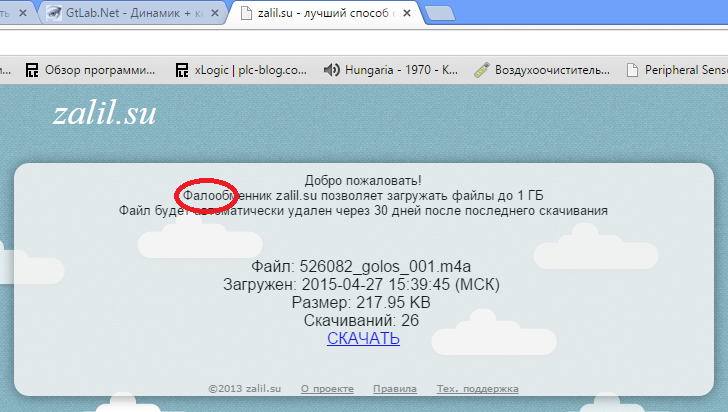Viewport: 728px width, 412px height.
Task: Click the СКАЧАТЬ download link
Action: [x=363, y=338]
